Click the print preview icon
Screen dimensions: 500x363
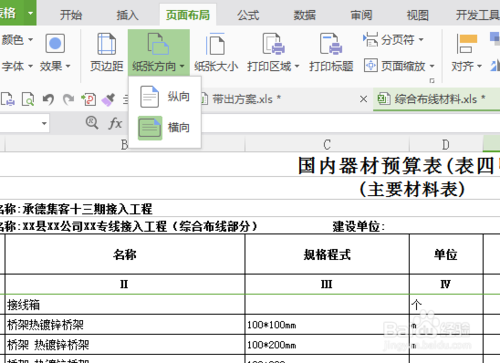[x=28, y=99]
